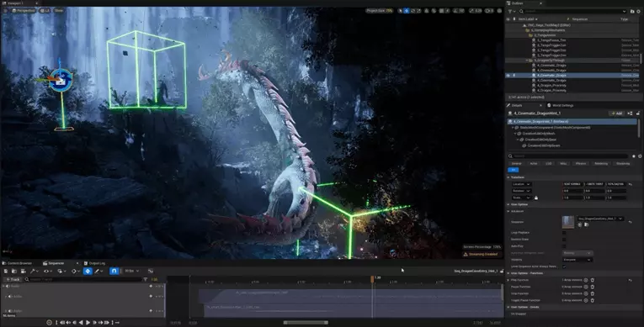Click the Sequencer track filter funnel icon

click(146, 279)
